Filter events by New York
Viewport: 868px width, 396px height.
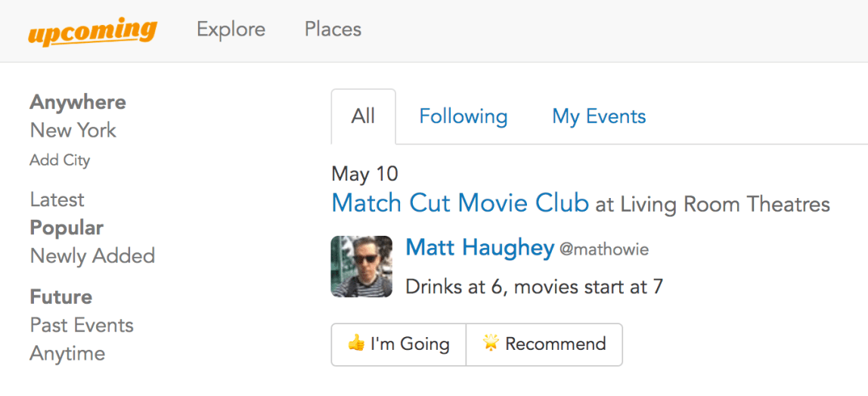point(73,130)
